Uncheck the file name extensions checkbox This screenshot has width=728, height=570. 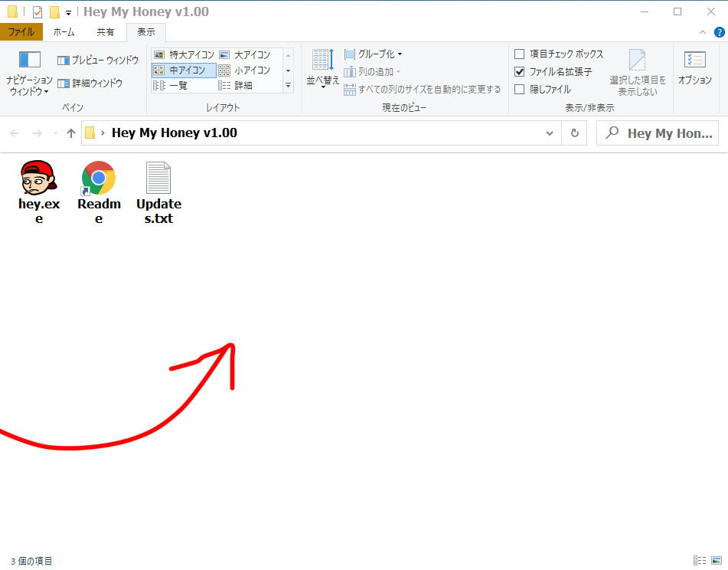(520, 72)
